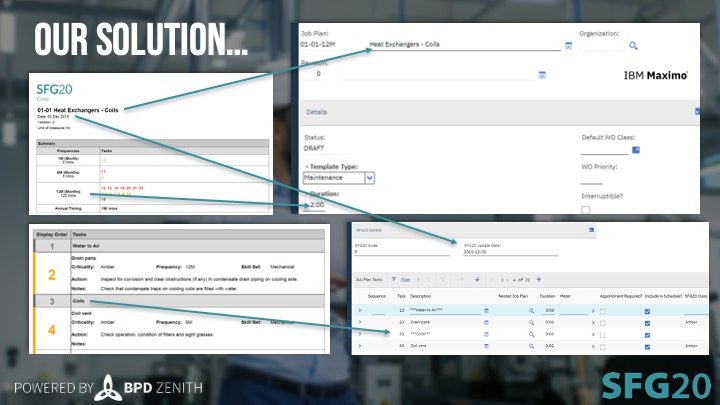Open Default WO Class detail menu icon
720x405 pixels.
coord(636,150)
